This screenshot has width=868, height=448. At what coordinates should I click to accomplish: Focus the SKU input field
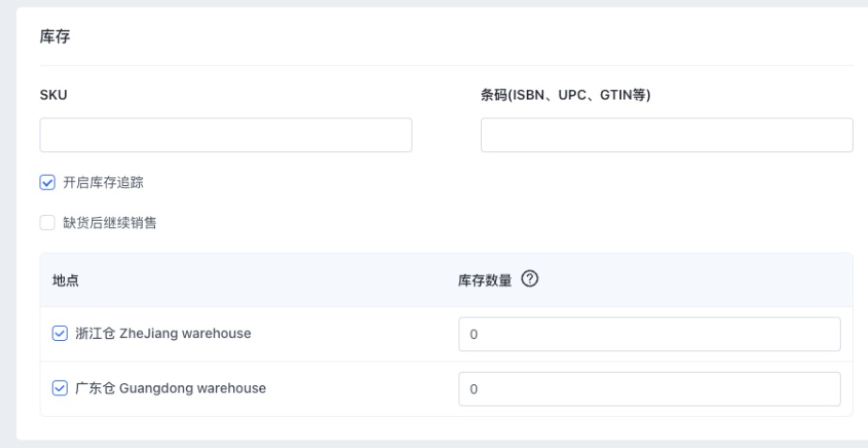tap(225, 135)
